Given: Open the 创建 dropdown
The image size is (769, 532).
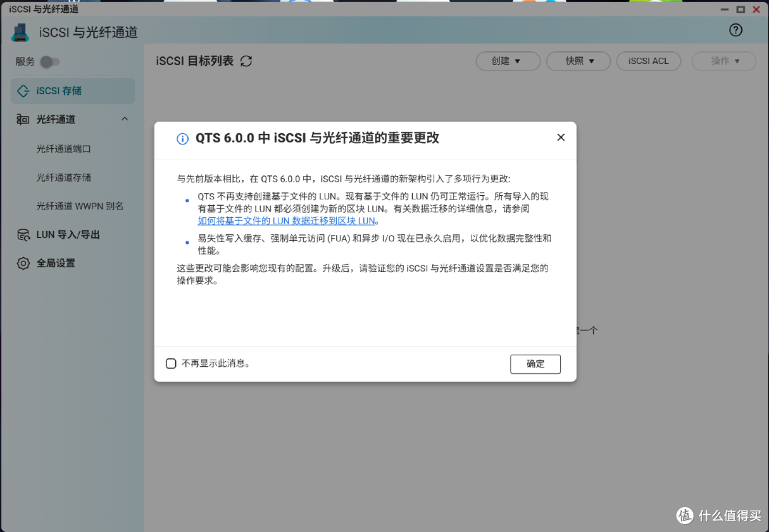Looking at the screenshot, I should (x=508, y=61).
